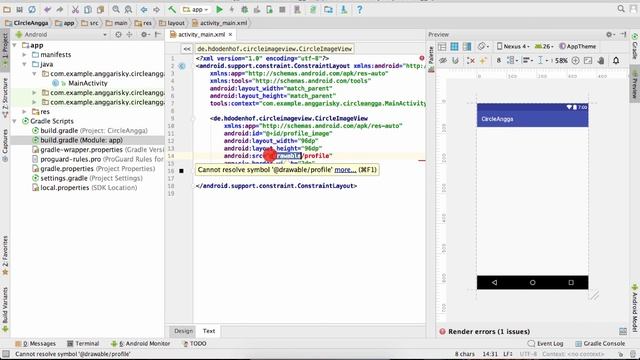Viewport: 640px width, 360px height.
Task: Select build.gradle (Project: CircleAngga)
Action: pyautogui.click(x=90, y=131)
